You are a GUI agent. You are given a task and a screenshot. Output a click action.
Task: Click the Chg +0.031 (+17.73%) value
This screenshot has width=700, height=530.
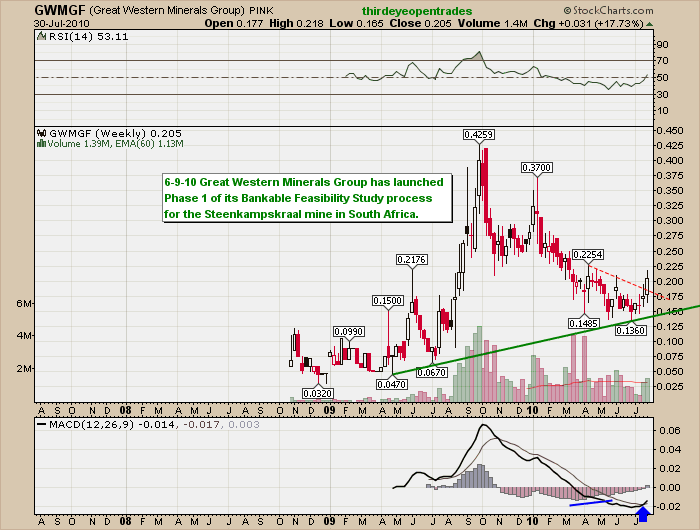click(588, 23)
